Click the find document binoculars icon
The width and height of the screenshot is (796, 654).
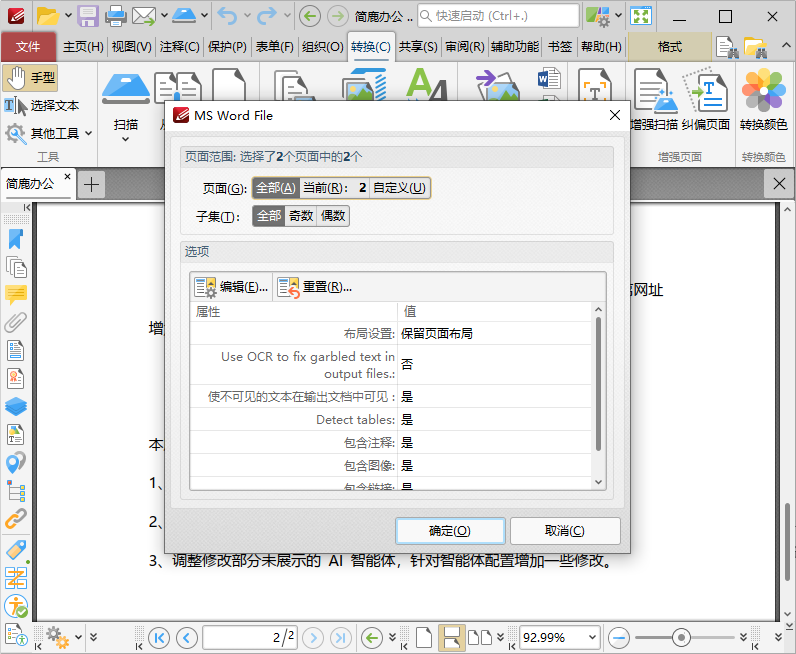(x=727, y=47)
